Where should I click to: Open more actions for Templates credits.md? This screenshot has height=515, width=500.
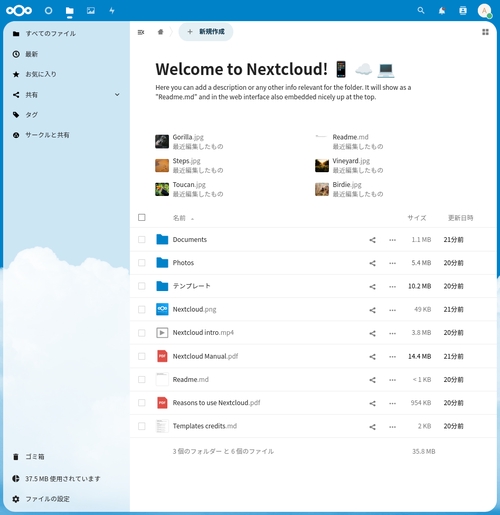coord(392,427)
